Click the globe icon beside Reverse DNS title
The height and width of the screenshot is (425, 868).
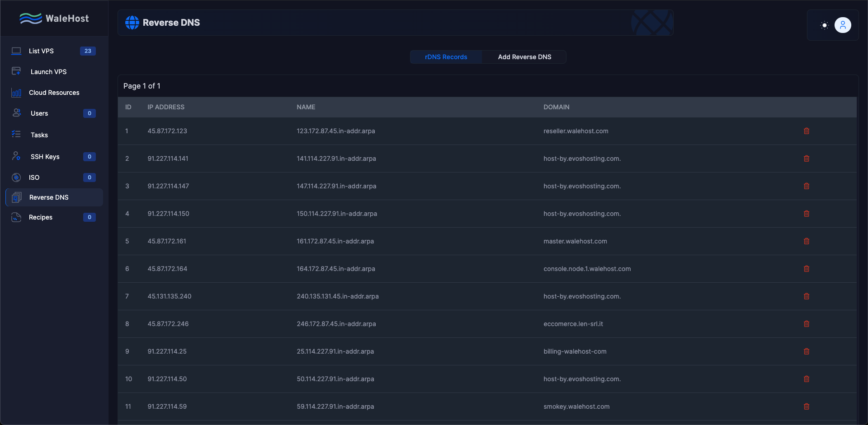132,23
